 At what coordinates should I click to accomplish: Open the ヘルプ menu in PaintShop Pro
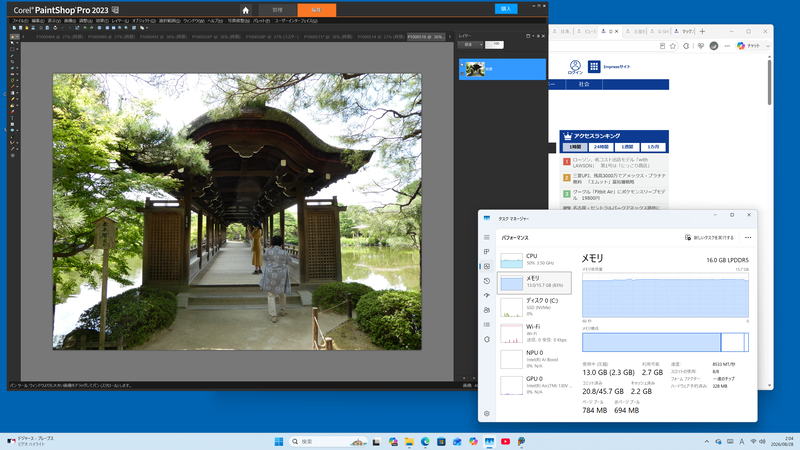click(x=215, y=21)
